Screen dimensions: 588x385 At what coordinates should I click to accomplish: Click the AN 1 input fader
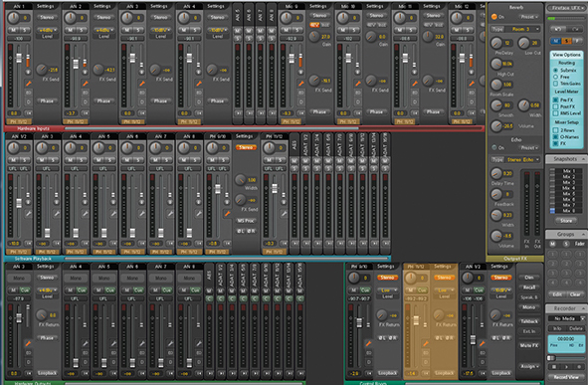coord(19,58)
